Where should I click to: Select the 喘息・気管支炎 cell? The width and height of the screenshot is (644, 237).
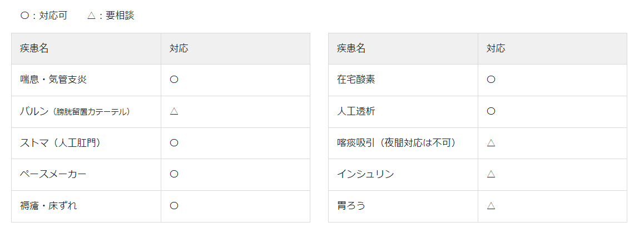[x=53, y=80]
